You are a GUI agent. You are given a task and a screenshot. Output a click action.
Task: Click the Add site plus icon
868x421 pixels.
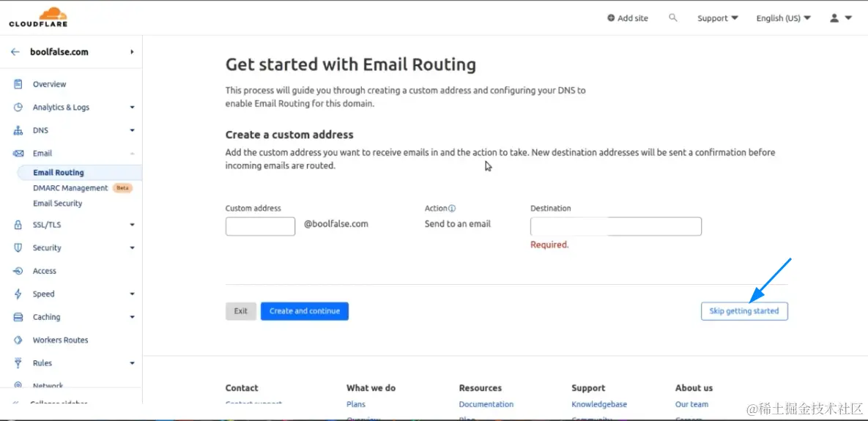click(x=611, y=18)
